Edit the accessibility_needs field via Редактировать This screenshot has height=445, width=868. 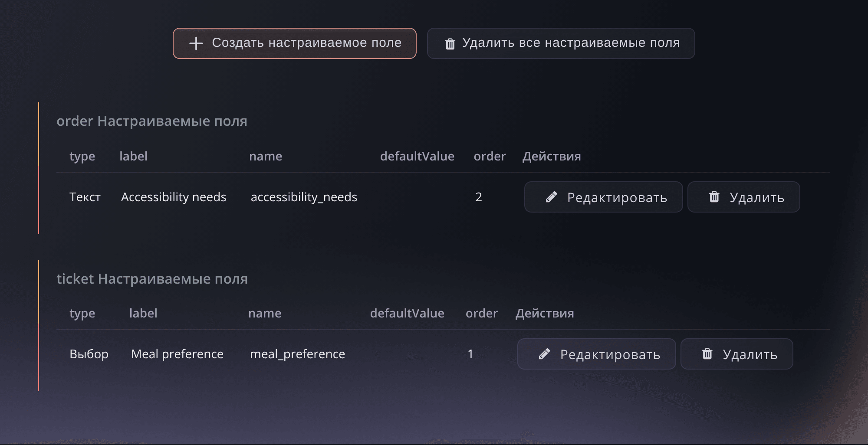pyautogui.click(x=603, y=197)
